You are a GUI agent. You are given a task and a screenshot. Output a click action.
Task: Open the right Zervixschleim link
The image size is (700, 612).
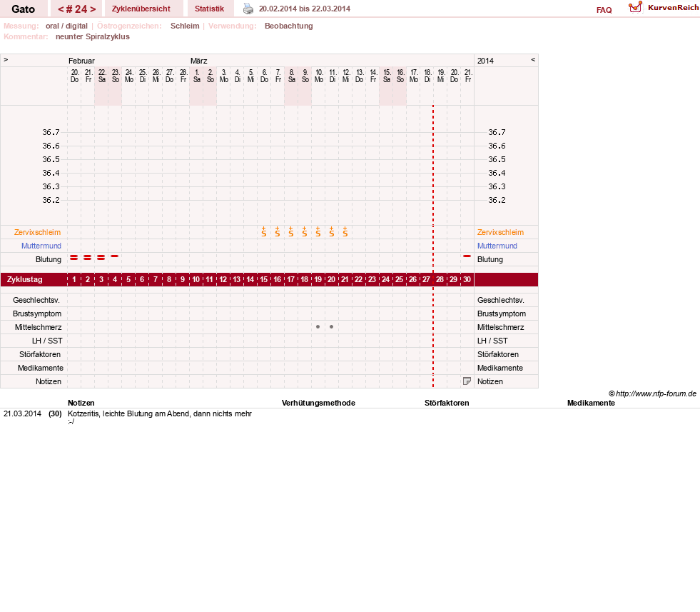click(x=500, y=232)
